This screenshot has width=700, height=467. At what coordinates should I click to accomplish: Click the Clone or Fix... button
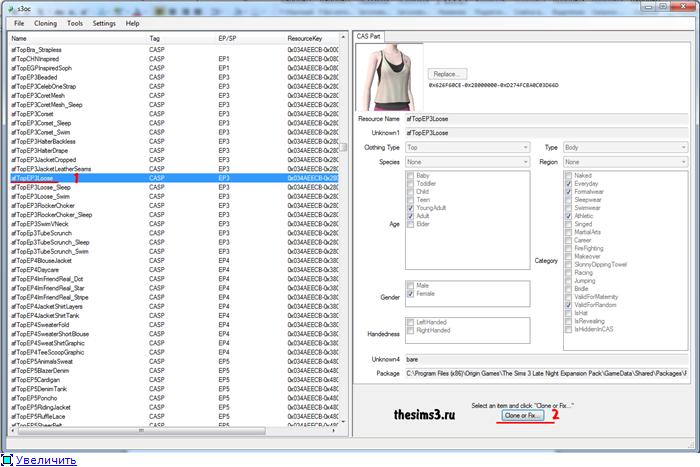click(523, 414)
